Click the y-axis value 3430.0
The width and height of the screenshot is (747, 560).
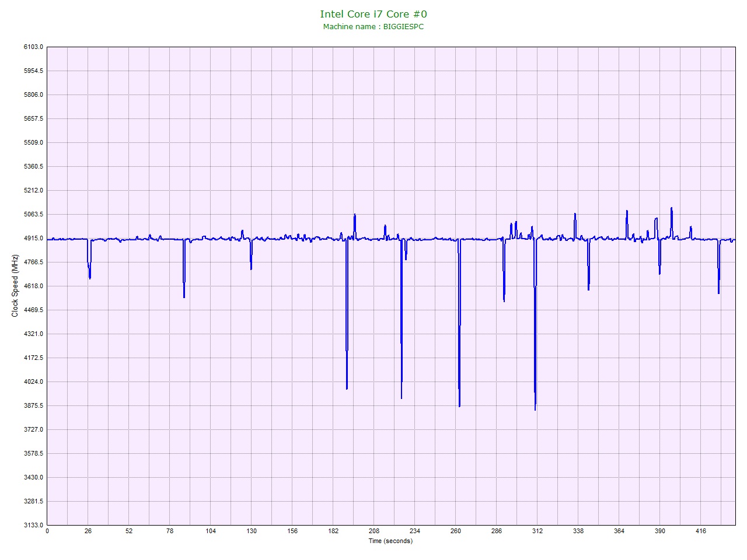pyautogui.click(x=34, y=477)
